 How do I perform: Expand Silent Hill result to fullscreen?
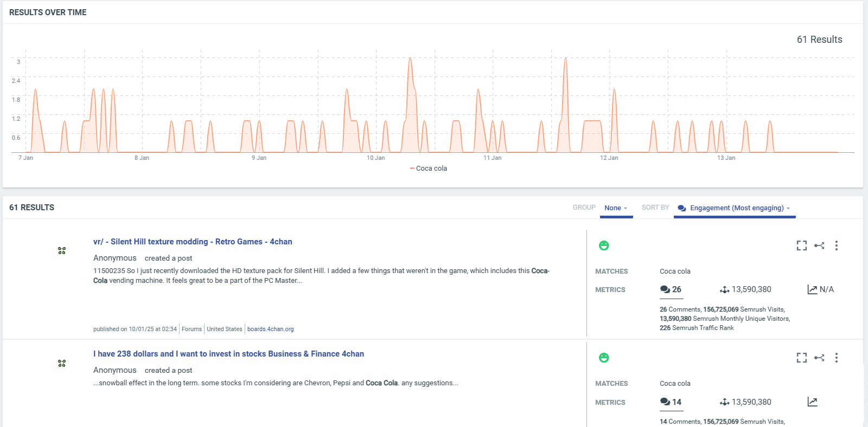802,245
